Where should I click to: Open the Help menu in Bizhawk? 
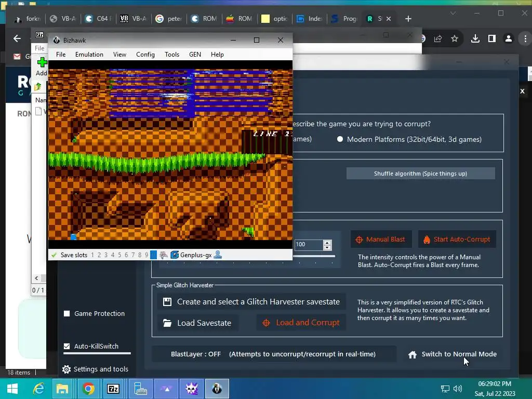[217, 54]
